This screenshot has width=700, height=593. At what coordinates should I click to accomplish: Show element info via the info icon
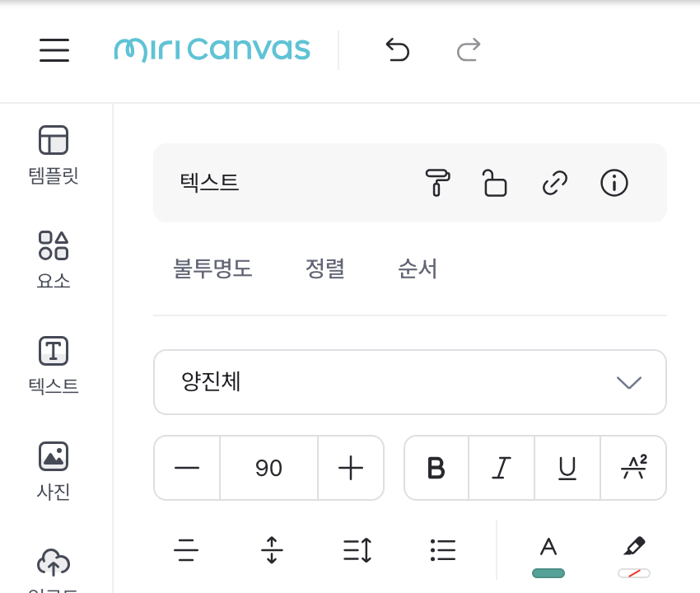point(614,183)
